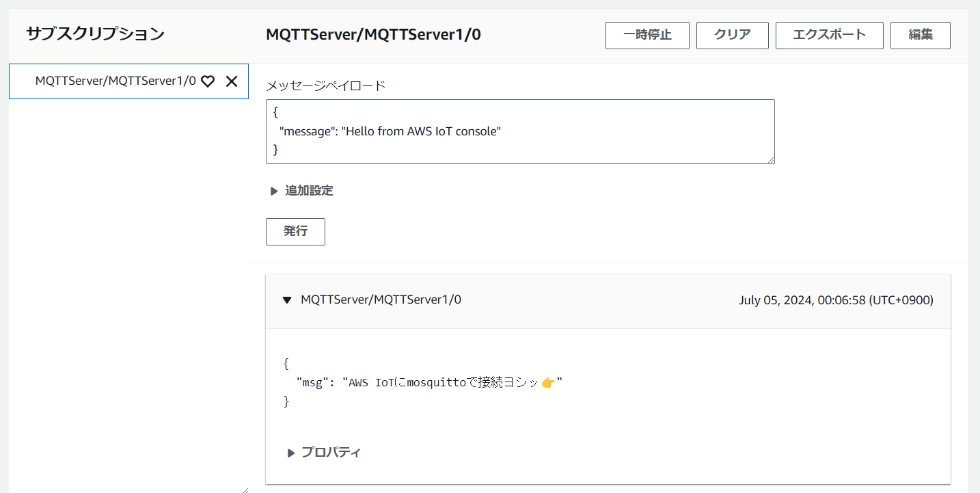This screenshot has width=980, height=493.
Task: Click the subscription panel's resize handle corner
Action: click(x=245, y=489)
